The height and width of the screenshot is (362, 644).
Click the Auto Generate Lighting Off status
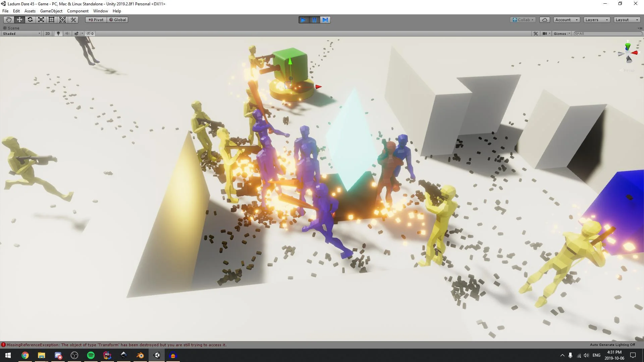coord(612,345)
